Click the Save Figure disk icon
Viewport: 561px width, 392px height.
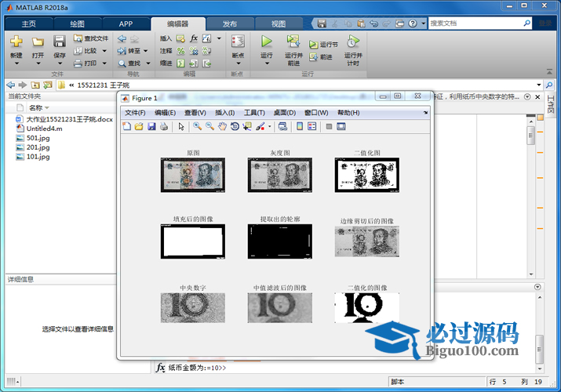click(151, 126)
